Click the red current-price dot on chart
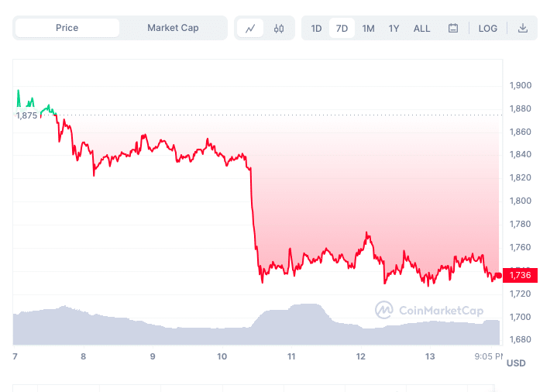This screenshot has height=392, width=557. (x=497, y=275)
